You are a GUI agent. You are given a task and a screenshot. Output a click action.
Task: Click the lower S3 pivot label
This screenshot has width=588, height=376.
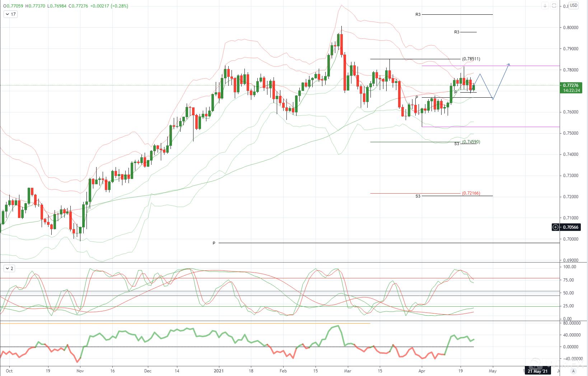tap(418, 196)
